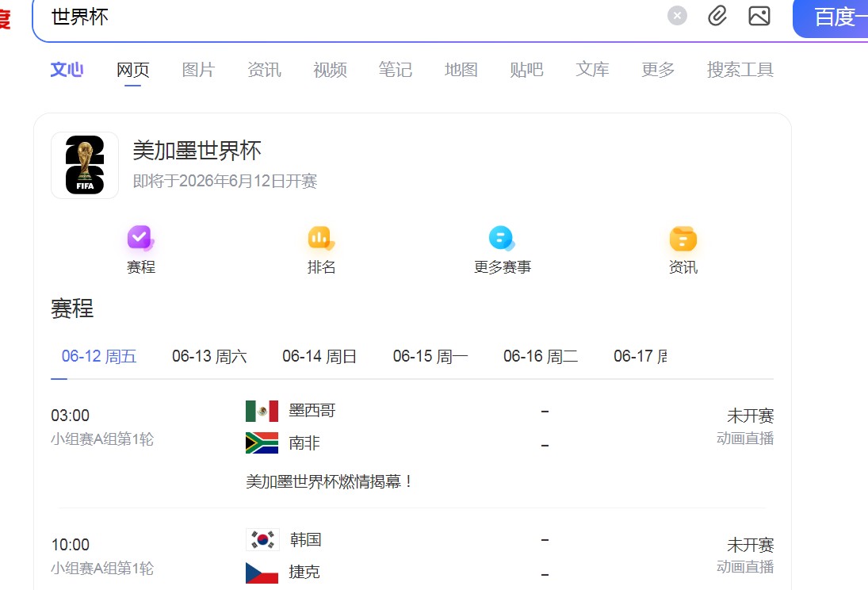The image size is (868, 590).
Task: Select the 06-12 周五 date tab
Action: (99, 356)
